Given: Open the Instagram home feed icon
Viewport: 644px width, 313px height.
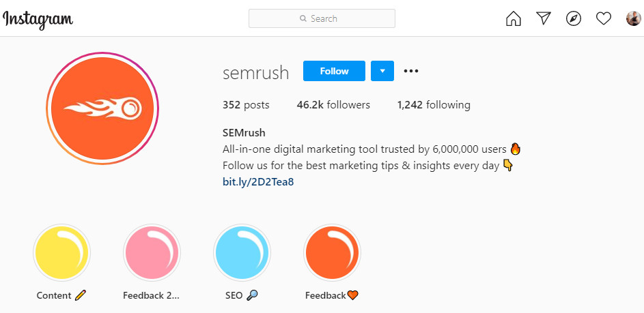Looking at the screenshot, I should pos(514,18).
